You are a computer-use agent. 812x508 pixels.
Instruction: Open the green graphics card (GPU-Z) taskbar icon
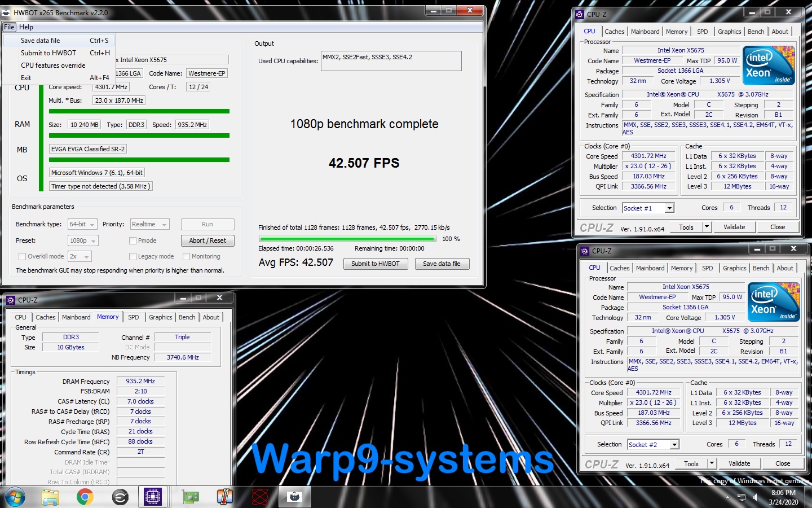click(x=191, y=497)
